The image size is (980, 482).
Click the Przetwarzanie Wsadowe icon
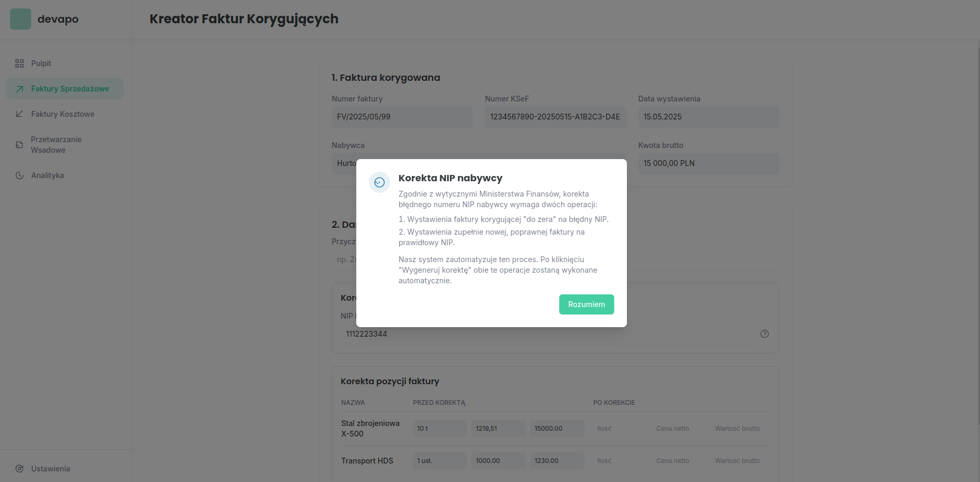click(20, 145)
